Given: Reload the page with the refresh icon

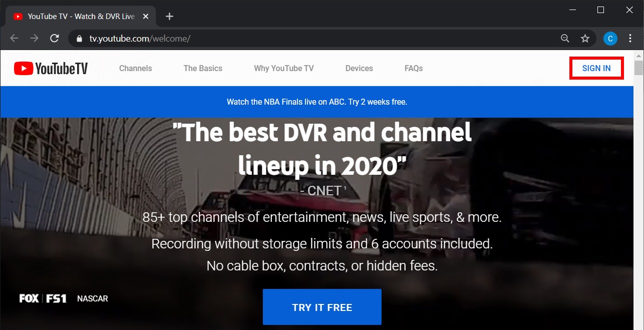Looking at the screenshot, I should tap(55, 39).
